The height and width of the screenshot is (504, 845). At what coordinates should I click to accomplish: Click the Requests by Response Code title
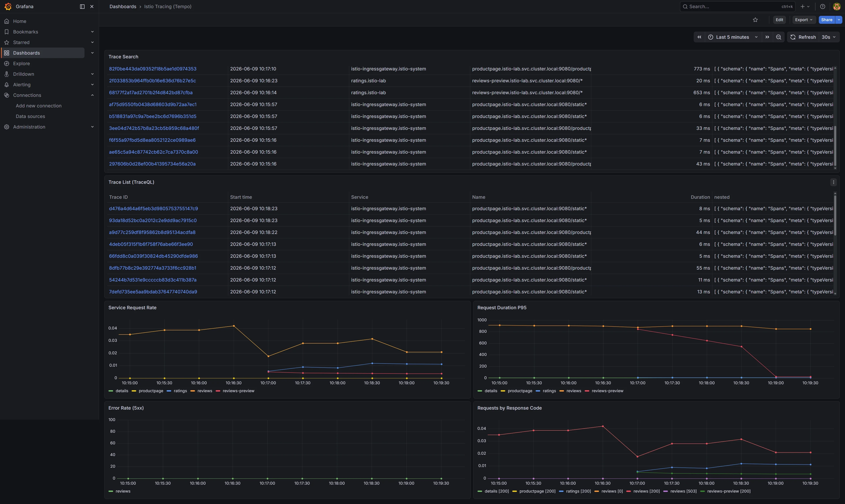(x=509, y=408)
